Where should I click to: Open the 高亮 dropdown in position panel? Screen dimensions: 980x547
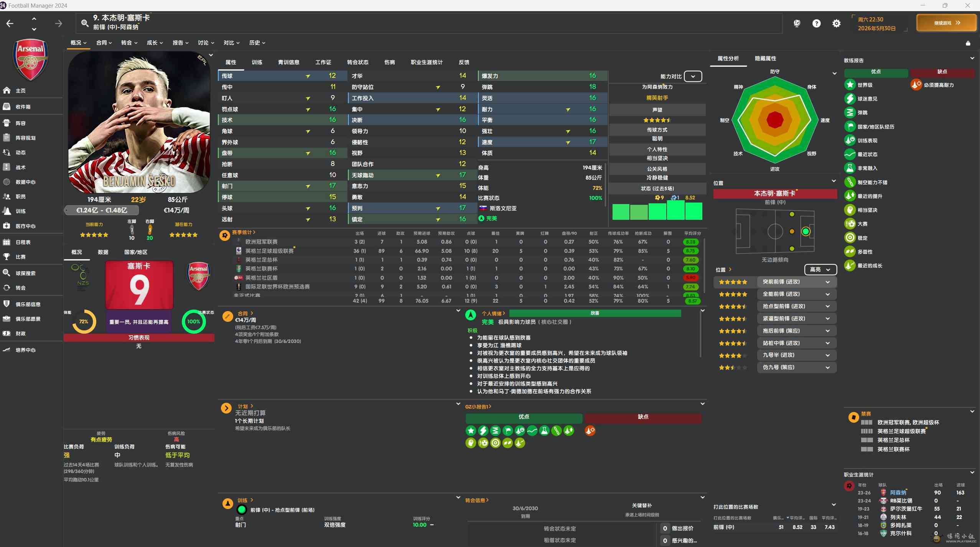(x=820, y=269)
